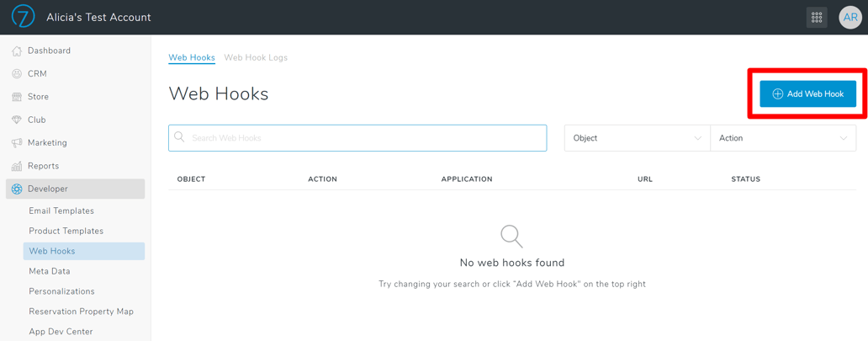
Task: Click the Dashboard home icon
Action: (x=17, y=51)
